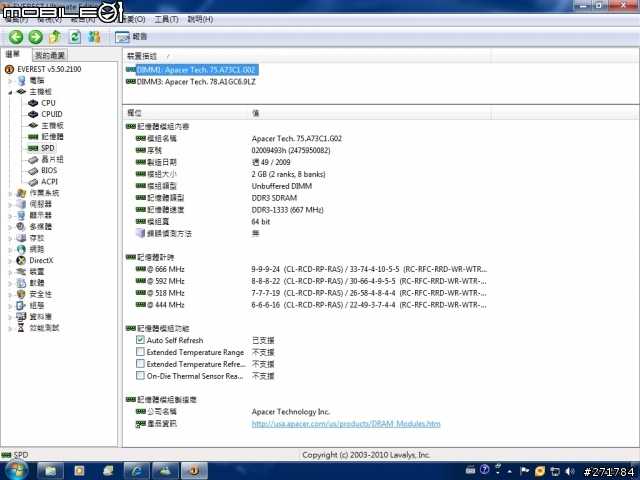Click the Device Description column header

coord(307,56)
